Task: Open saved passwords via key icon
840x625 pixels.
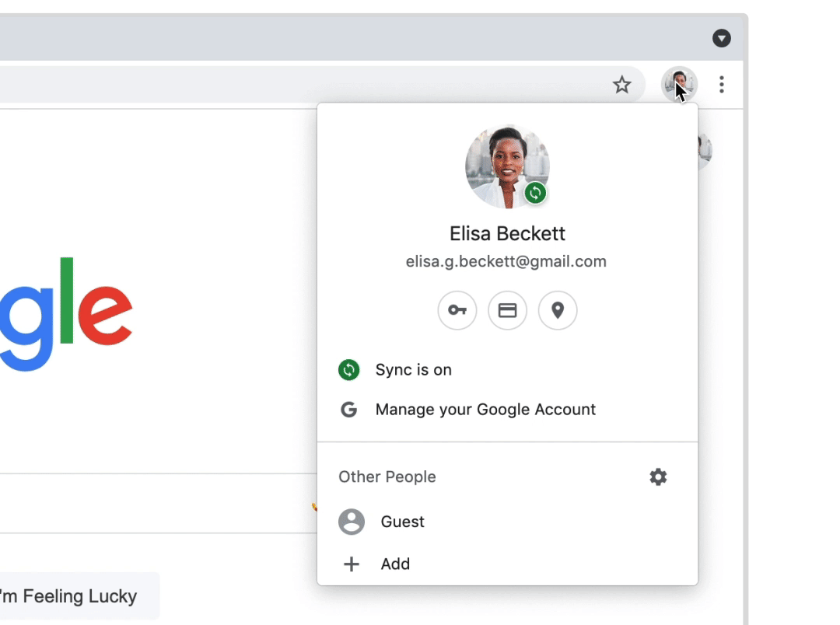Action: (x=457, y=311)
